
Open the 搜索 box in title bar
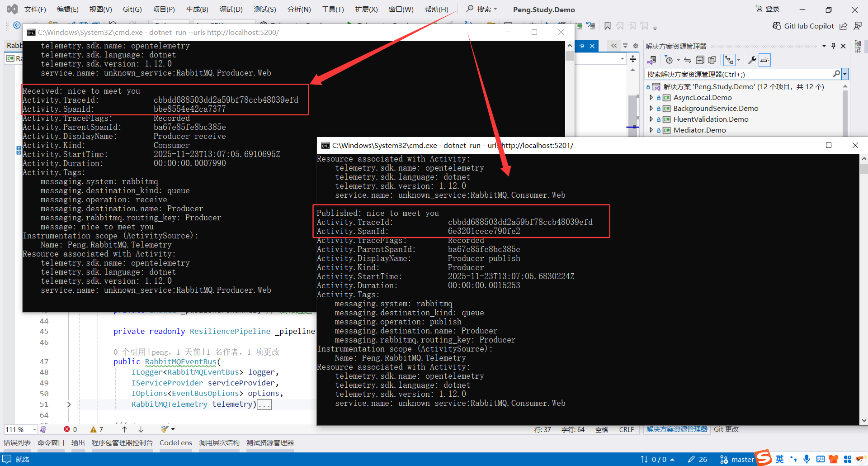pyautogui.click(x=482, y=9)
